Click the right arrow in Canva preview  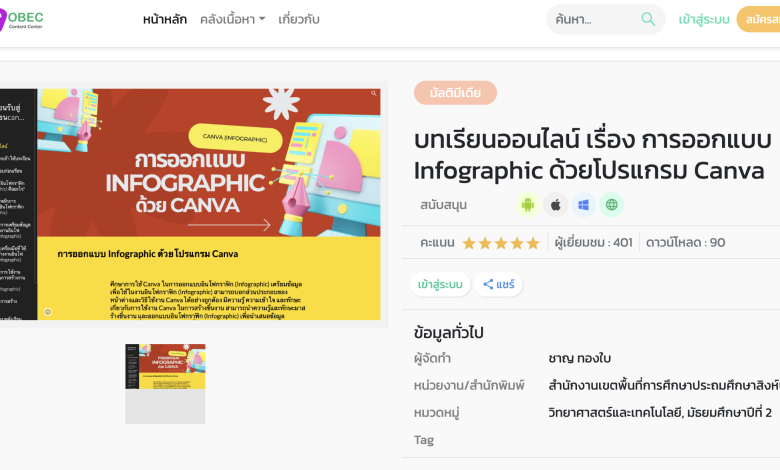[229, 225]
